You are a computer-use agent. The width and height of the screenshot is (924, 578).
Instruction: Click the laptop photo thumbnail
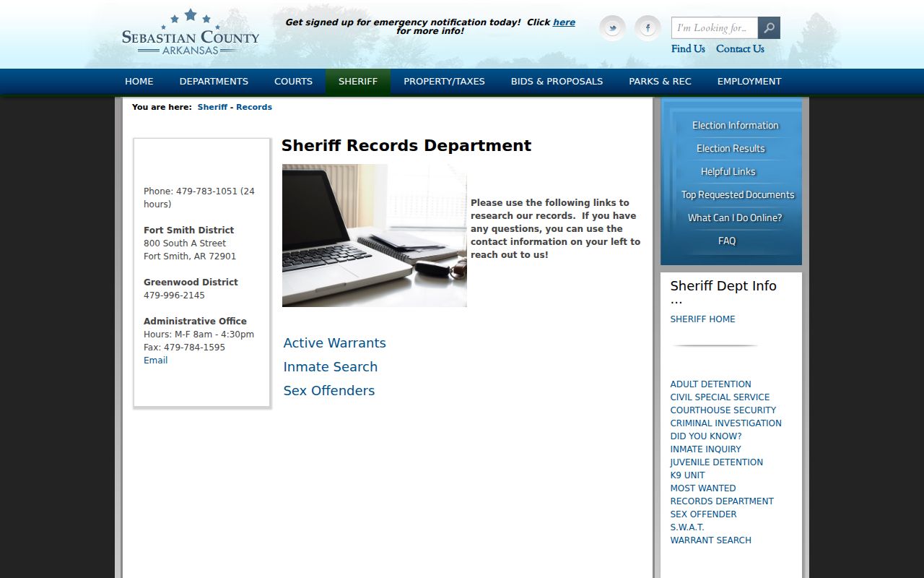pyautogui.click(x=375, y=236)
